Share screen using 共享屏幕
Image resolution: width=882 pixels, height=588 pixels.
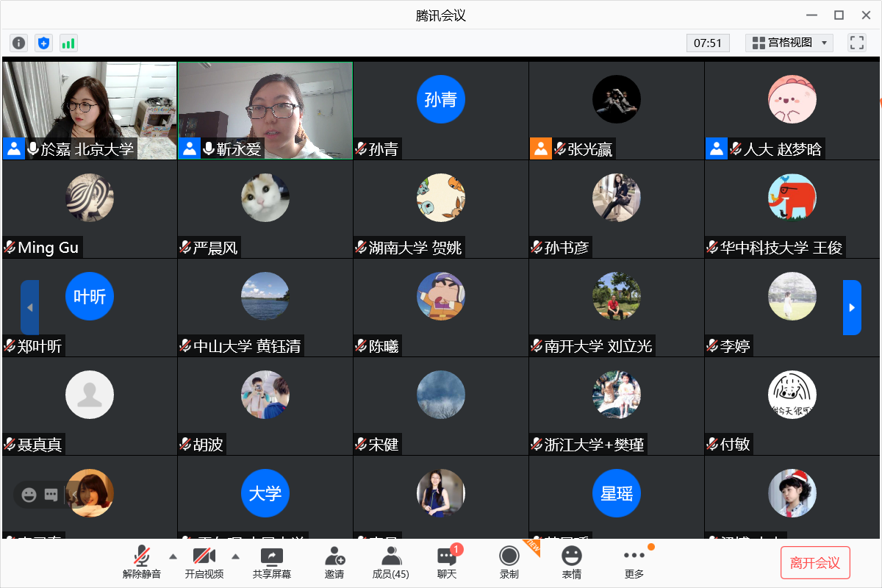[271, 562]
